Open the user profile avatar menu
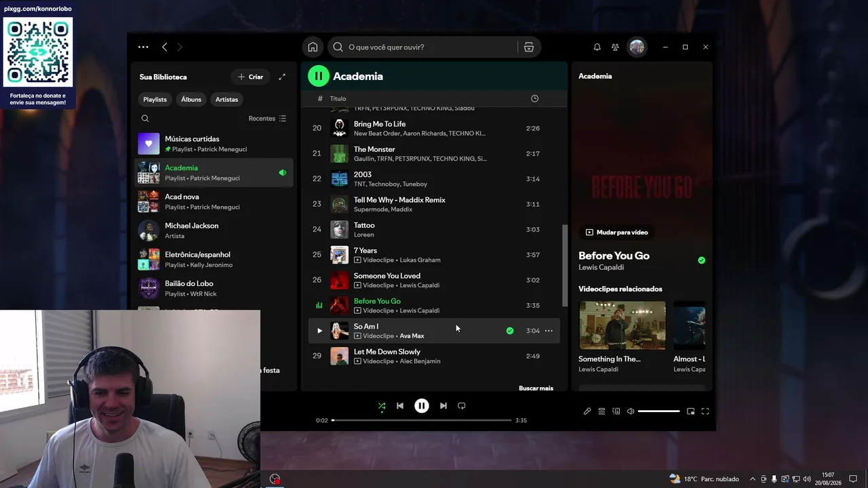The width and height of the screenshot is (868, 488). click(637, 47)
